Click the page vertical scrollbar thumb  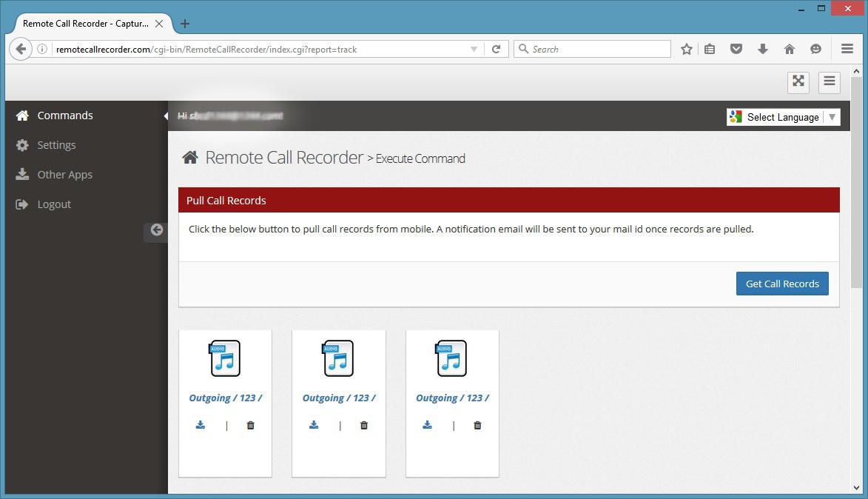[856, 183]
